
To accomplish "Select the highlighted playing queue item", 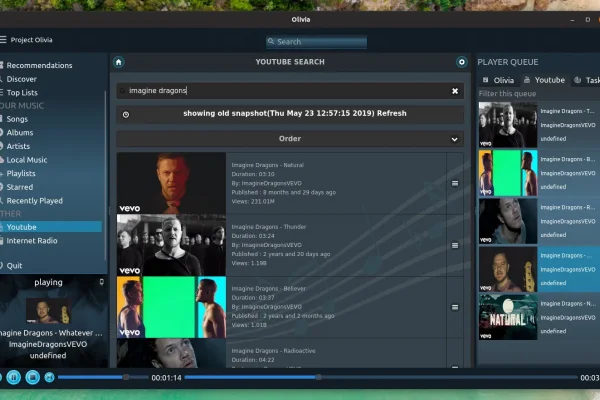I will (540, 269).
